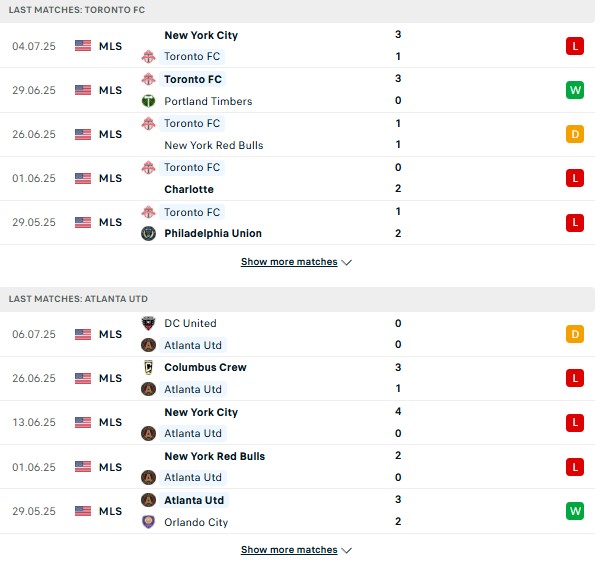Expand show more matches under Atlanta Utd
The width and height of the screenshot is (601, 568).
[x=288, y=550]
